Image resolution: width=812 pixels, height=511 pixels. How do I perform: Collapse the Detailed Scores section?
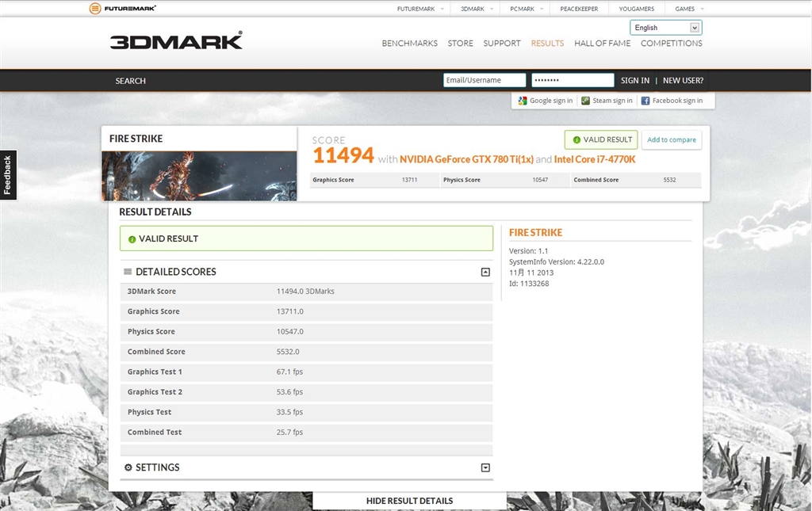[x=485, y=272]
